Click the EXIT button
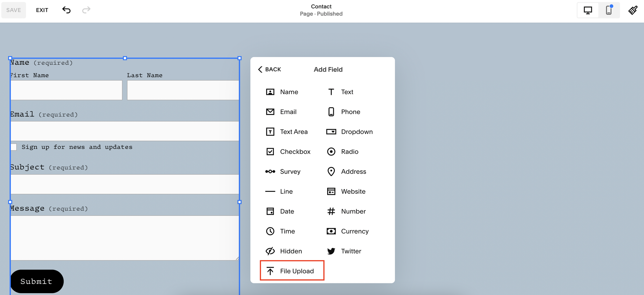The width and height of the screenshot is (644, 295). click(42, 10)
